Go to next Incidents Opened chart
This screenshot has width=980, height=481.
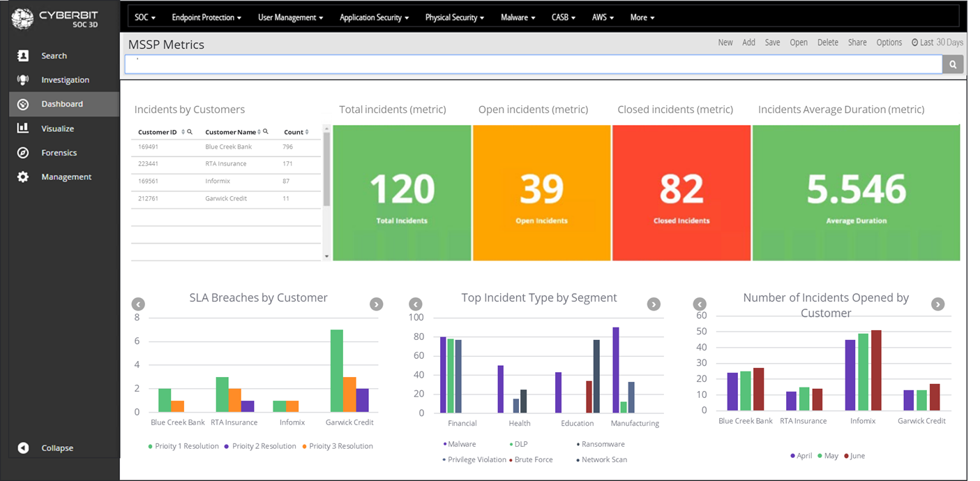tap(938, 304)
